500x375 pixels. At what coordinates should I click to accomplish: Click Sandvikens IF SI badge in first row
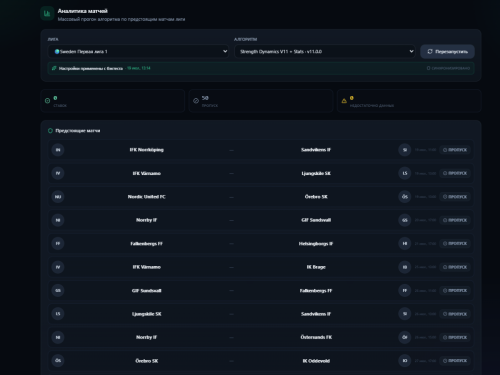pyautogui.click(x=405, y=150)
